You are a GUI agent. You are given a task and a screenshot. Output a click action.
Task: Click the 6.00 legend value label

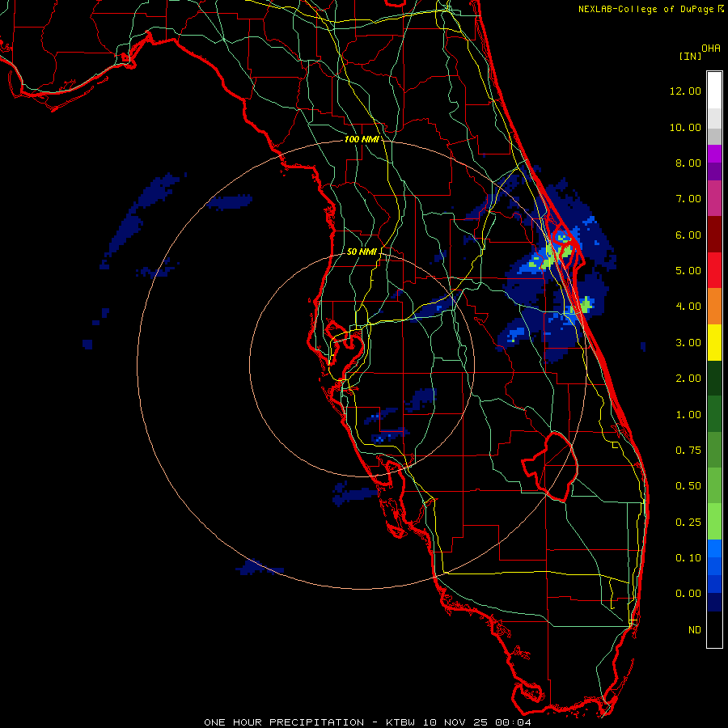688,235
